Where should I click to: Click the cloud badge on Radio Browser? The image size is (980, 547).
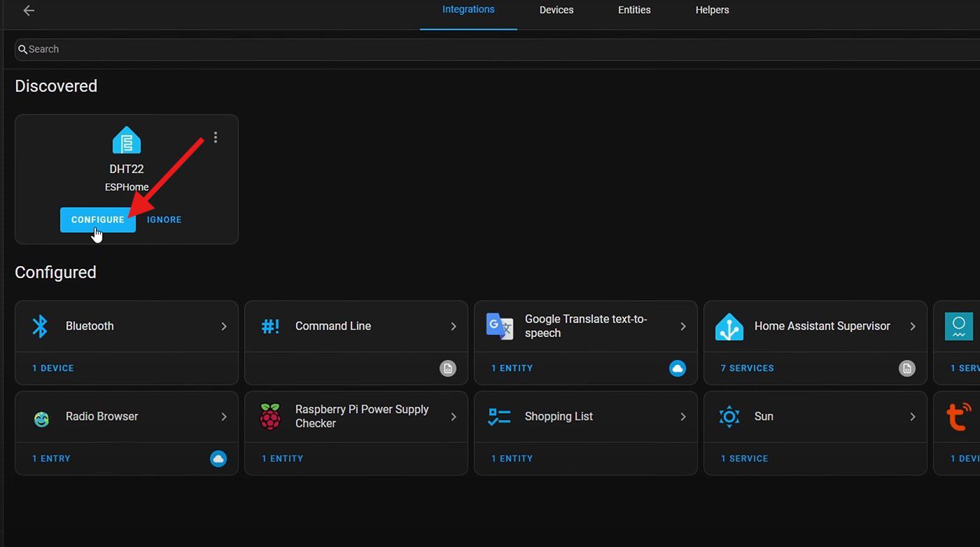(x=218, y=459)
